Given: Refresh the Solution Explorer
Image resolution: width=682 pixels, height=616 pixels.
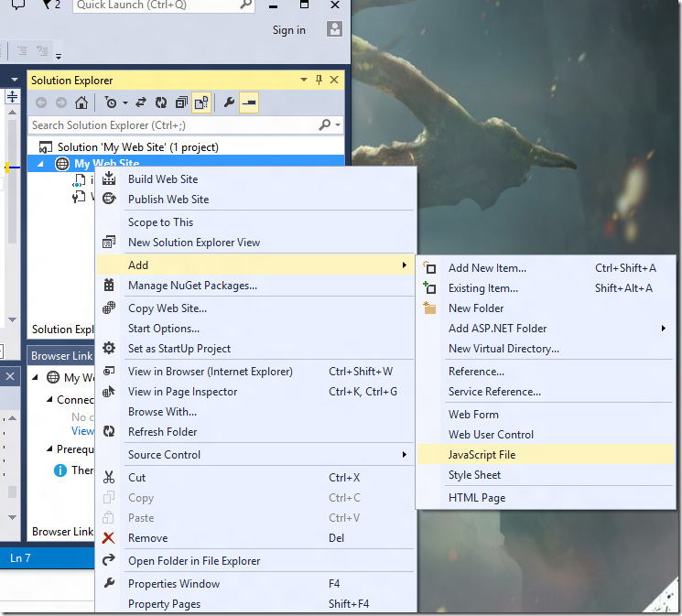Looking at the screenshot, I should click(x=161, y=103).
